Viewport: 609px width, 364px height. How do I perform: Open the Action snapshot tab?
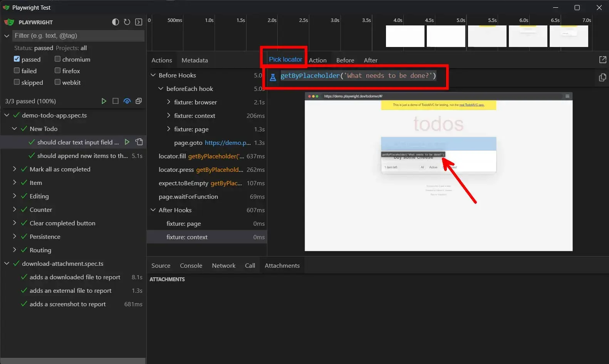coord(318,60)
